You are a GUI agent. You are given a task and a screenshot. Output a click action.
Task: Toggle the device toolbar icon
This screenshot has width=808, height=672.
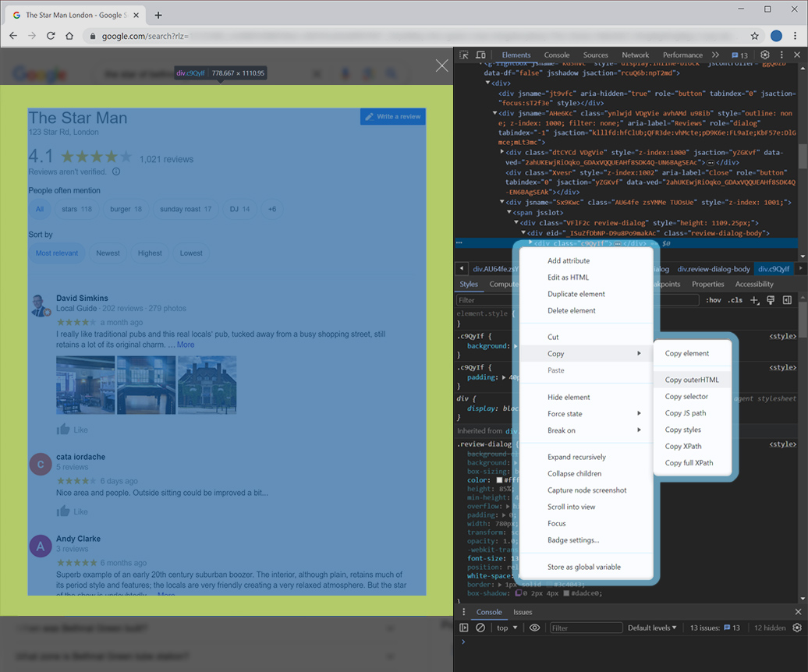point(480,55)
